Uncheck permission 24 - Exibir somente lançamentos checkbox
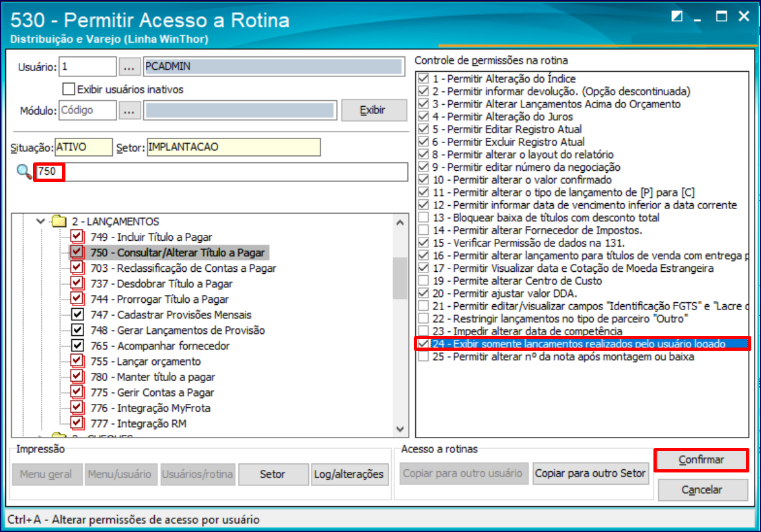Screen dimensions: 761x532 tap(424, 344)
